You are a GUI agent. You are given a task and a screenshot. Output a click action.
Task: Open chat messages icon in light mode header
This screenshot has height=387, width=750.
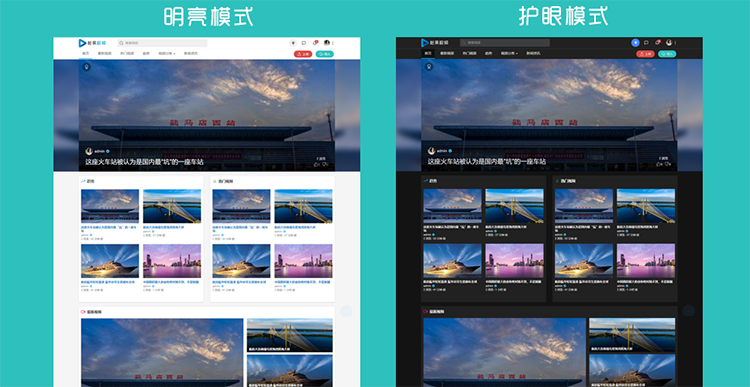[x=304, y=43]
